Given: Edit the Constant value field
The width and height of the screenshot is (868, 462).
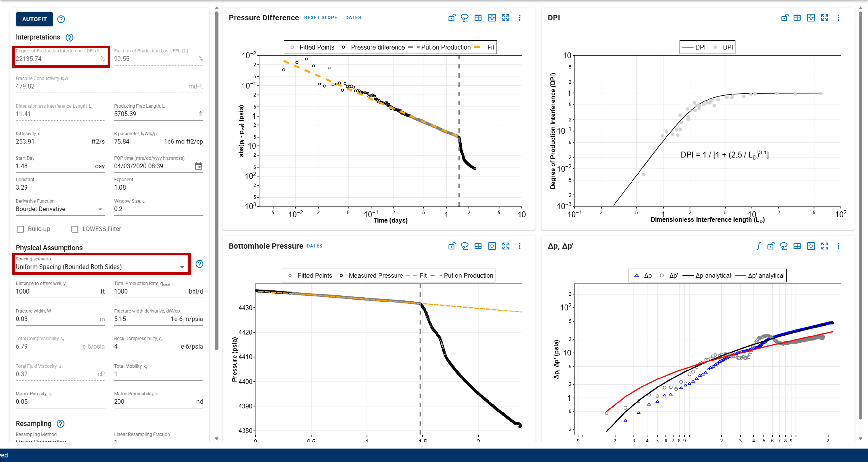Looking at the screenshot, I should [x=60, y=187].
